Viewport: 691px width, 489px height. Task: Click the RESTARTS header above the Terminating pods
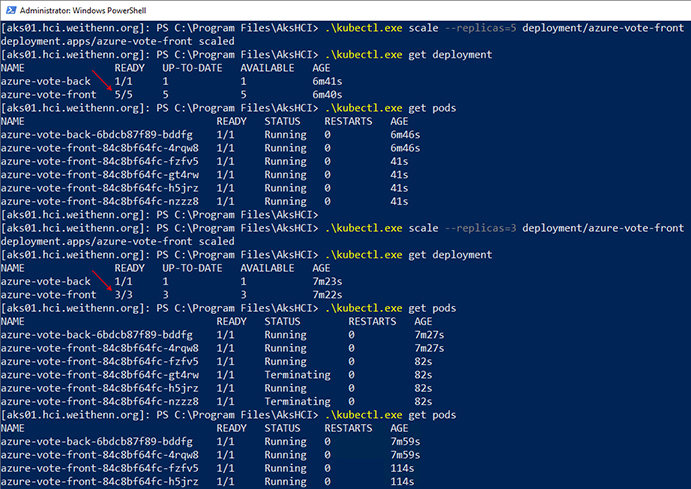tap(372, 322)
